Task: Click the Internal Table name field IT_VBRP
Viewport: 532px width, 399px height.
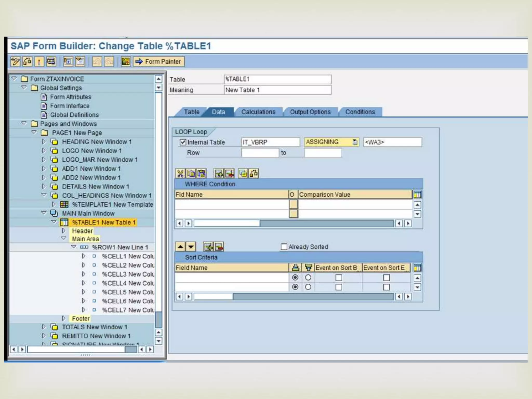Action: (x=270, y=142)
